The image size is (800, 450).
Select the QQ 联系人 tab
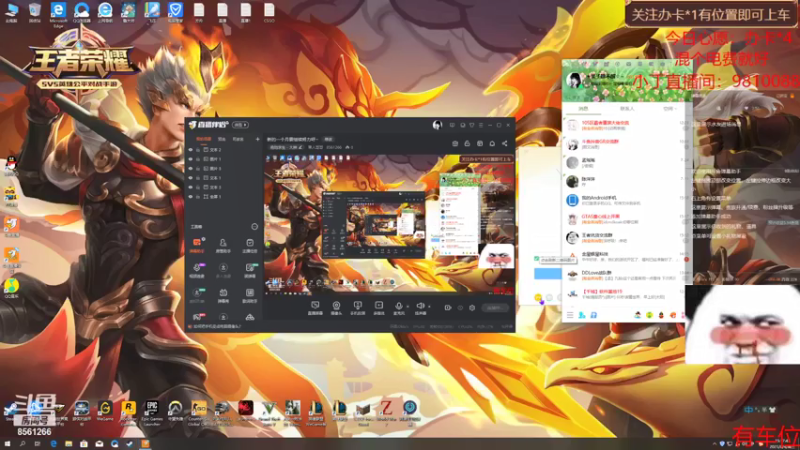pyautogui.click(x=627, y=109)
